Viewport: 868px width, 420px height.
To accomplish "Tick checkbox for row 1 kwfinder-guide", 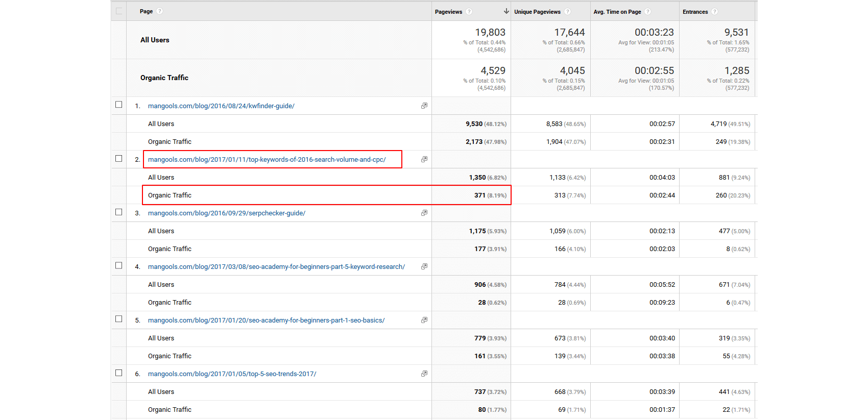I will click(119, 105).
